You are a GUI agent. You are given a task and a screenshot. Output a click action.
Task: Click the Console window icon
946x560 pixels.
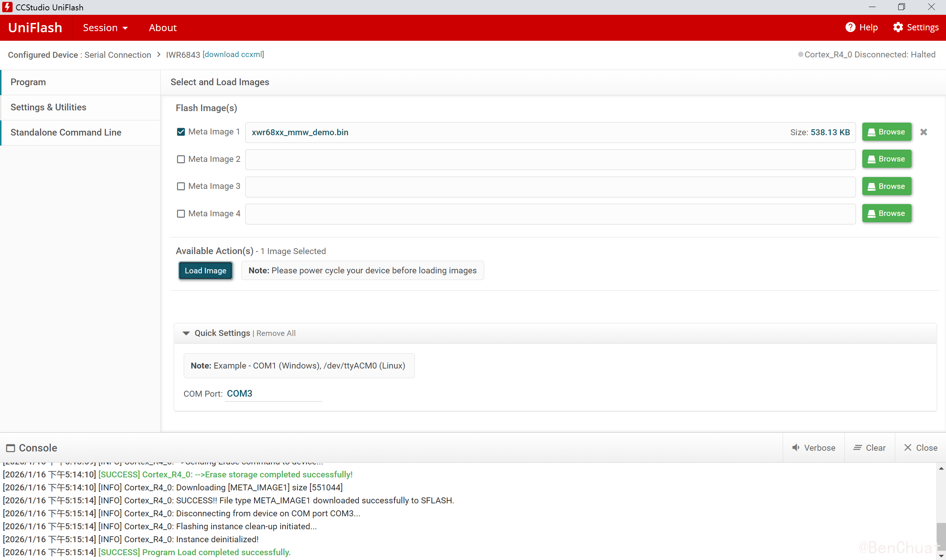(11, 448)
